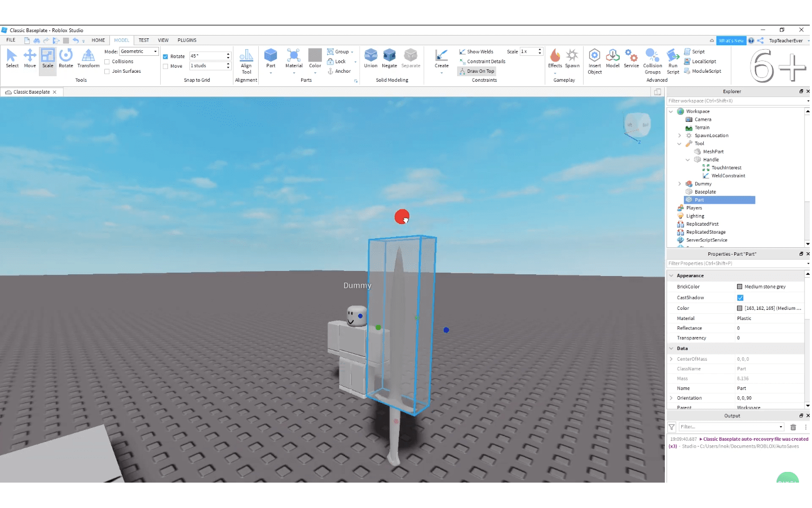Click the Run Script button
The height and width of the screenshot is (508, 812).
(673, 62)
